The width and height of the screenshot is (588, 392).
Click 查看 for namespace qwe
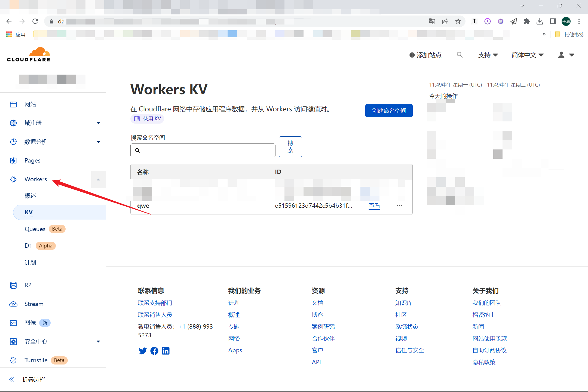(374, 206)
